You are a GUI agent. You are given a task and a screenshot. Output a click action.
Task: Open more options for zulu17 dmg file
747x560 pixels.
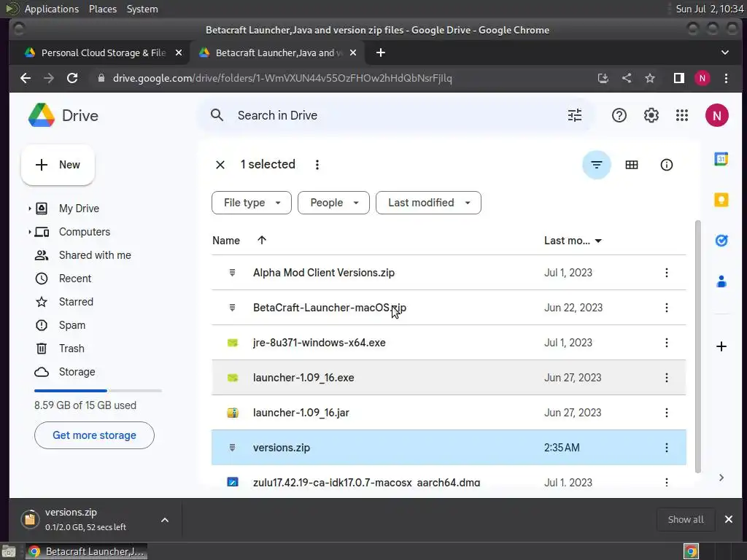(666, 482)
